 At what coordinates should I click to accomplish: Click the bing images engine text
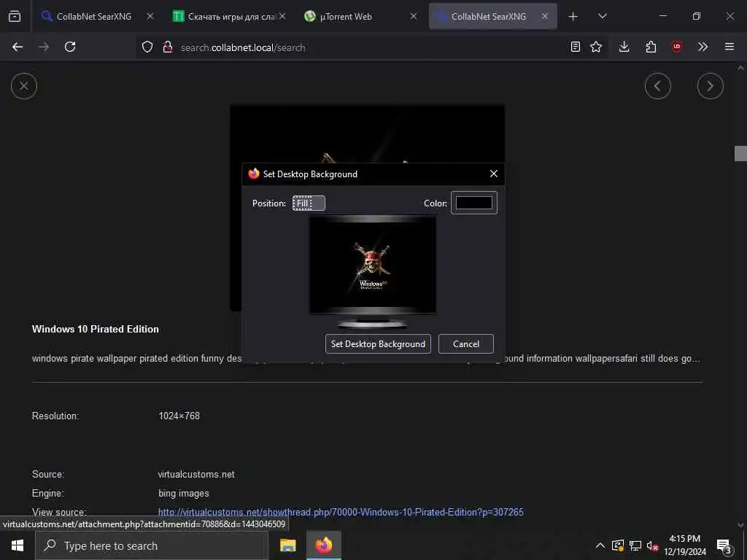click(183, 494)
